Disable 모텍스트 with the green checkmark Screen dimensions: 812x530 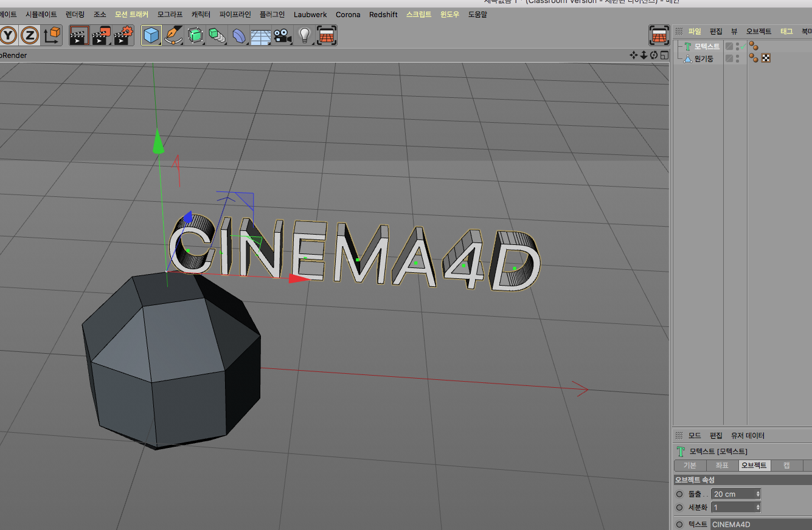743,46
